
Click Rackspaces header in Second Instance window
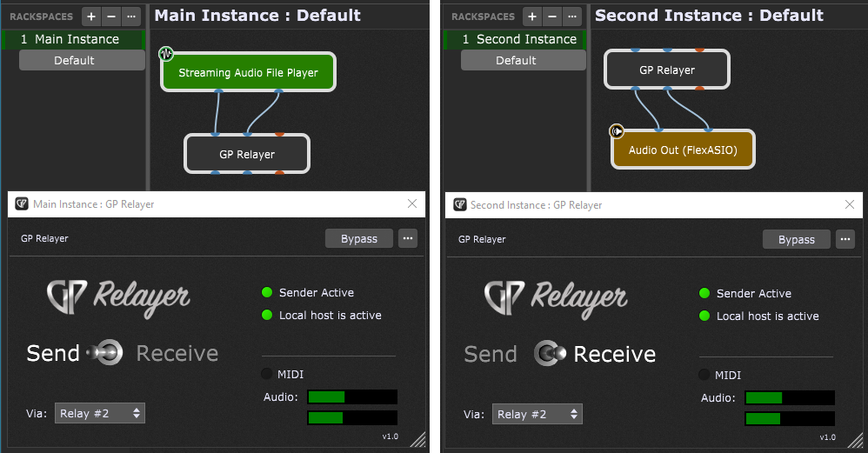483,17
